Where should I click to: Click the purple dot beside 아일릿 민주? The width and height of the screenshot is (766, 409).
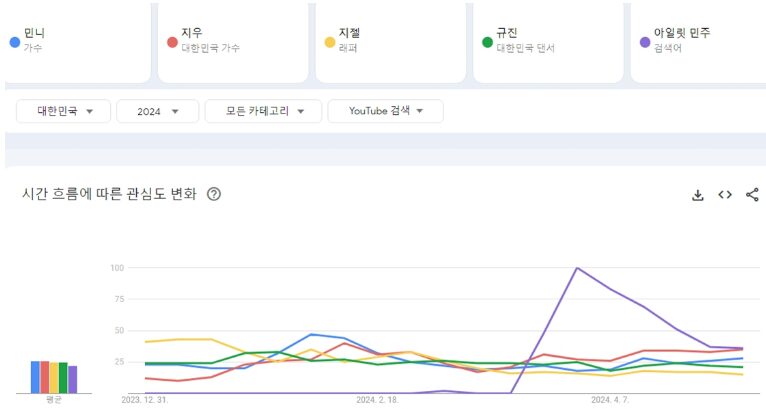pos(645,42)
